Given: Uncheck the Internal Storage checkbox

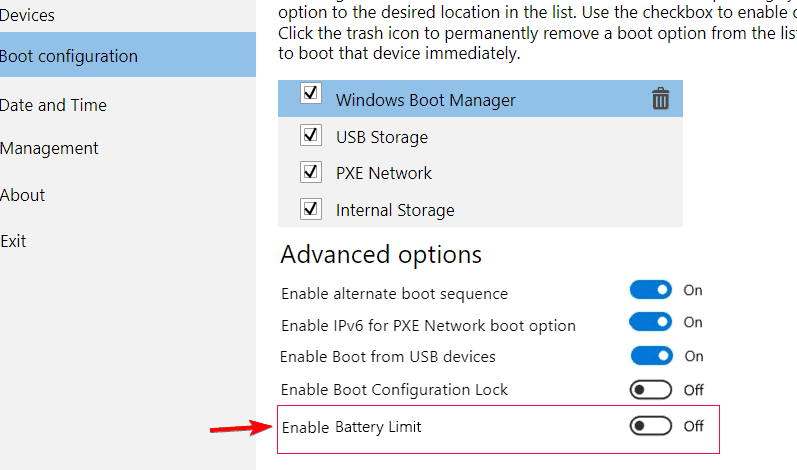Looking at the screenshot, I should pos(311,208).
